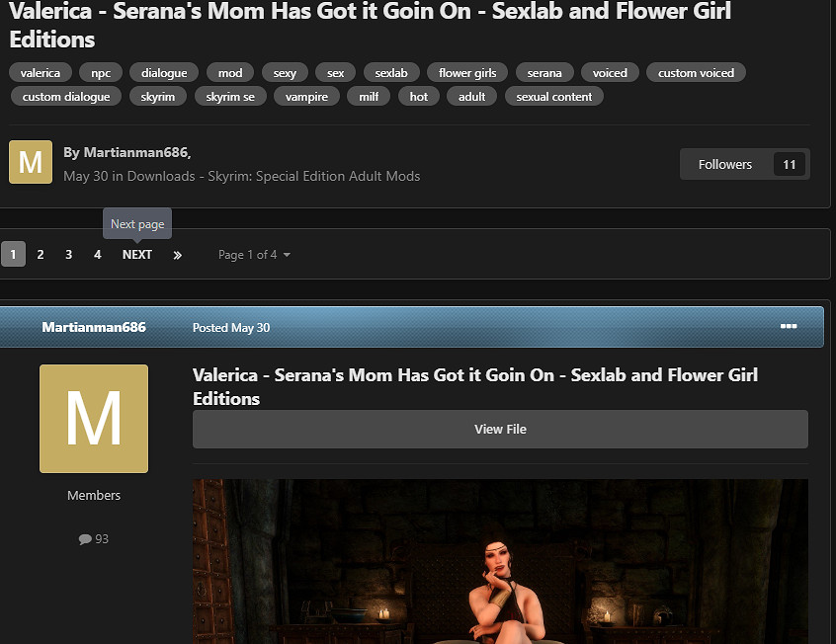This screenshot has width=836, height=644.
Task: Jump to last page with double-arrow icon
Action: tap(178, 255)
